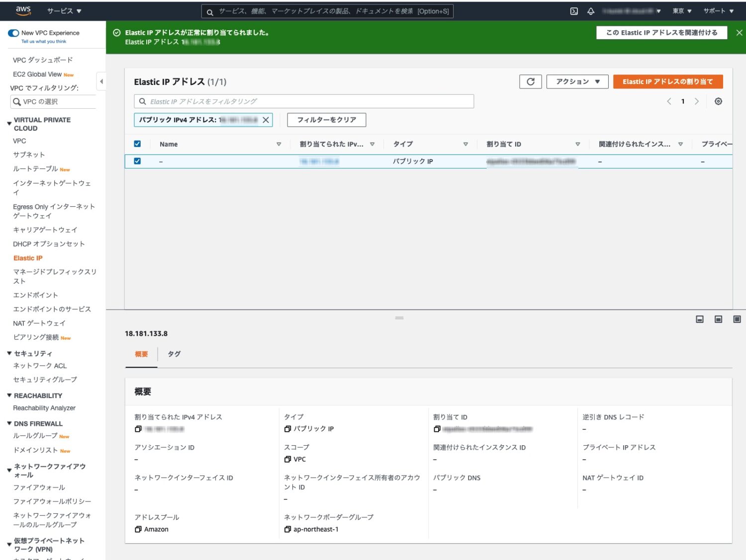Open サブネット in sidebar
This screenshot has height=560, width=746.
29,155
